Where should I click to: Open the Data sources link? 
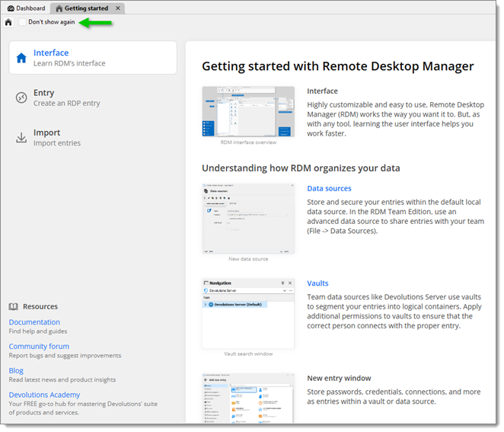click(x=329, y=188)
